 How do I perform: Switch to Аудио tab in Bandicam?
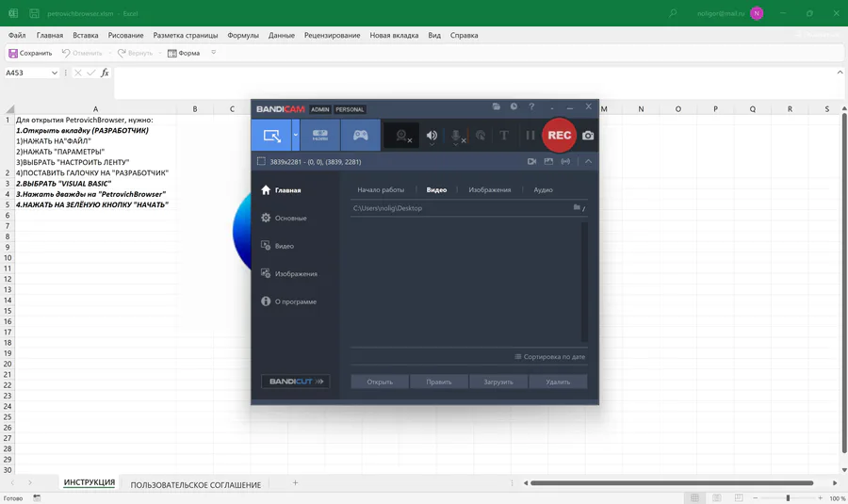543,189
